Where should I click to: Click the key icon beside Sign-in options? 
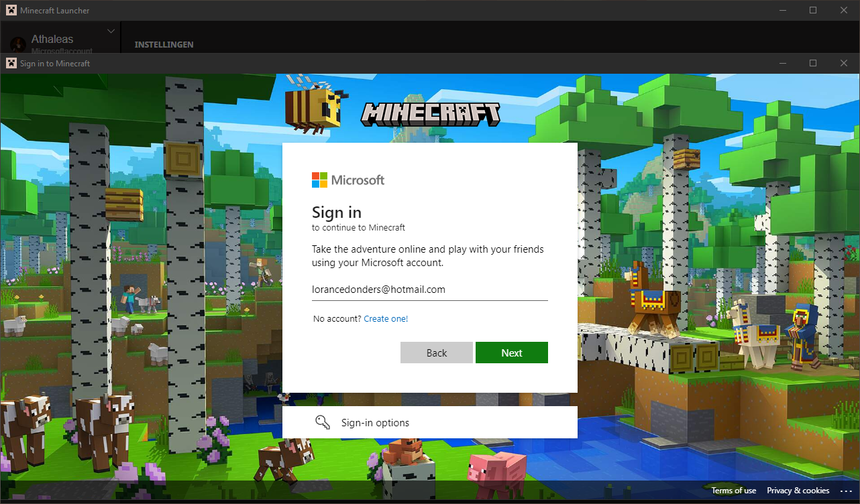[x=323, y=422]
